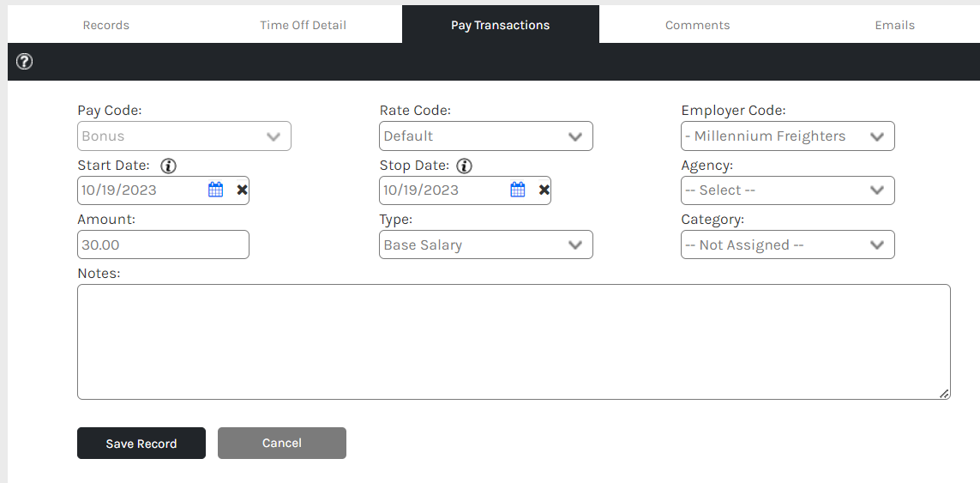Image resolution: width=980 pixels, height=483 pixels.
Task: Click the Save Record button
Action: point(141,444)
